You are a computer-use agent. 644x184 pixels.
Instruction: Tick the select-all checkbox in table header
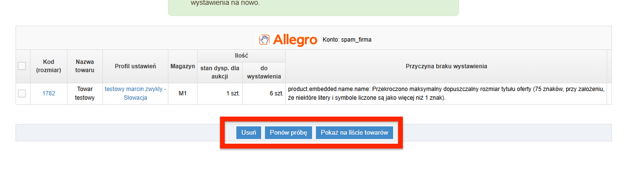[x=22, y=66]
